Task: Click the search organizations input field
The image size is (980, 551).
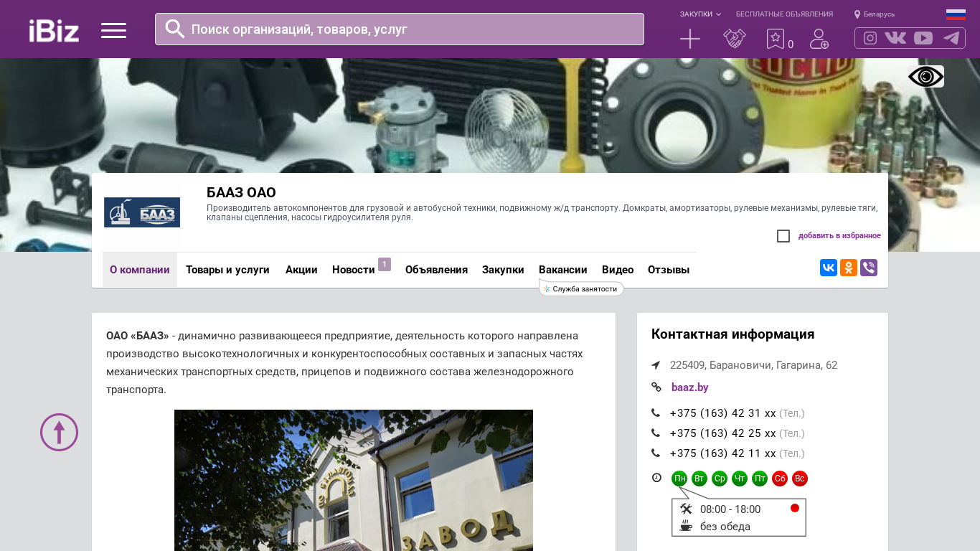Action: point(400,29)
